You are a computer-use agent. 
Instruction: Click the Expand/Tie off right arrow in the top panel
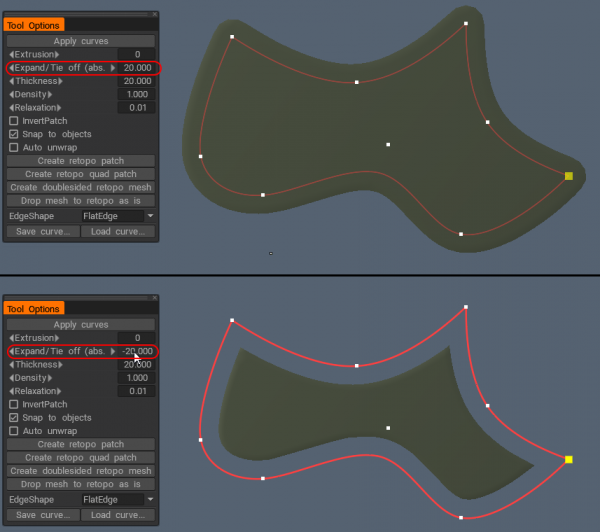pyautogui.click(x=112, y=68)
